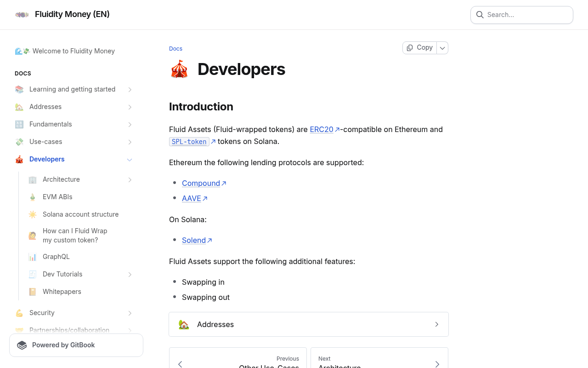The image size is (588, 368).
Task: Expand the Architecture subsection chevron
Action: pos(130,180)
